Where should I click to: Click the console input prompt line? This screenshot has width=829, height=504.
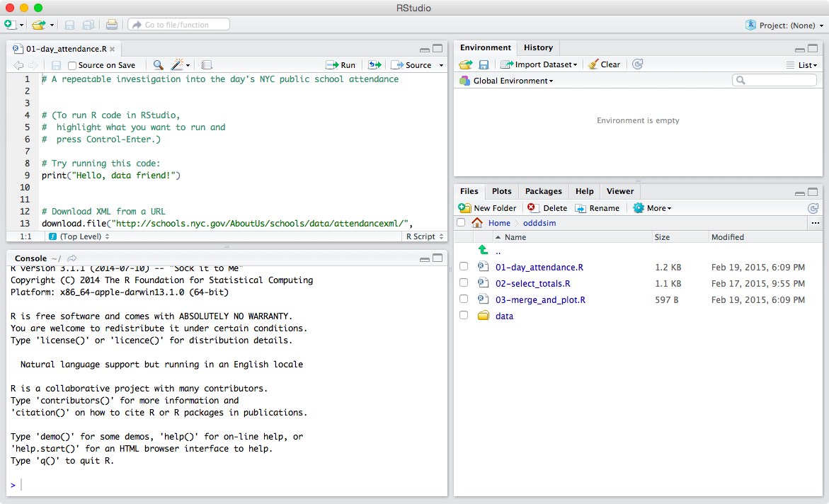(227, 484)
